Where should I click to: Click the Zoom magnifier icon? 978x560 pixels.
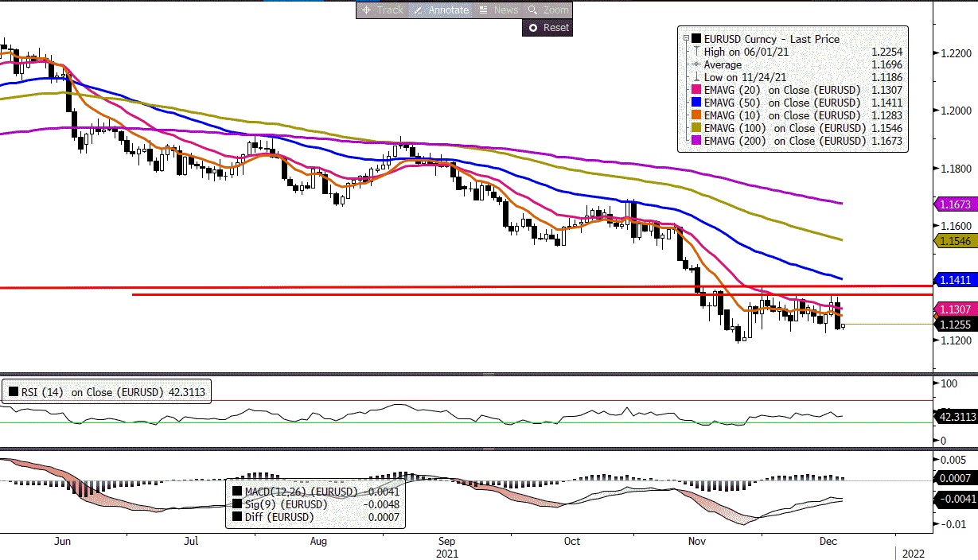point(532,10)
